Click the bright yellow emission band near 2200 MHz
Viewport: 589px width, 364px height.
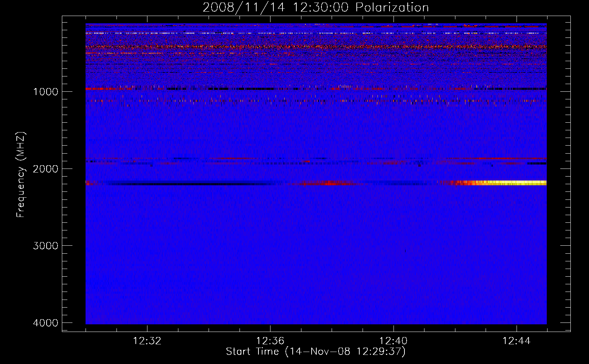pyautogui.click(x=510, y=183)
